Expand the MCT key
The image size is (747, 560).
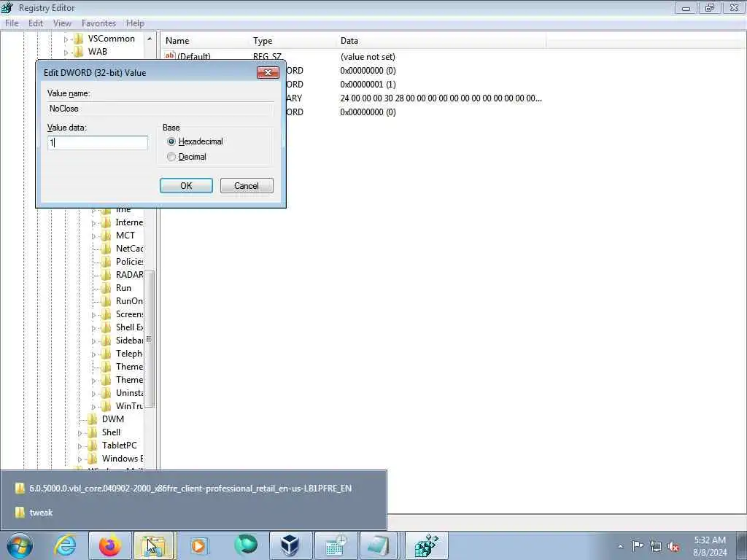click(93, 236)
